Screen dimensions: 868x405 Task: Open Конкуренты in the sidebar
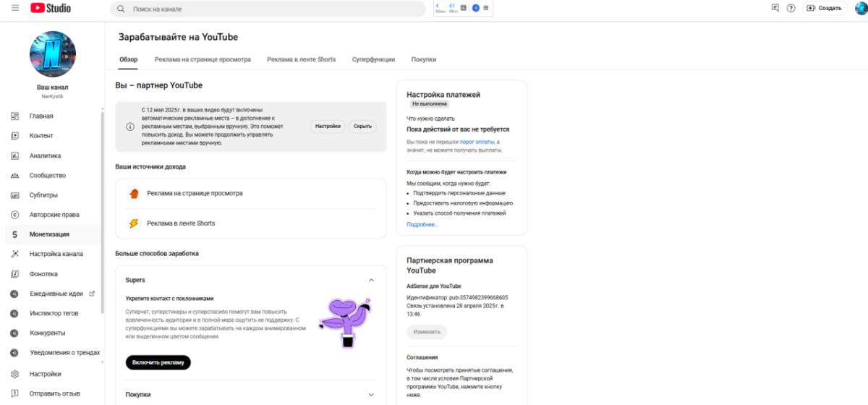(x=52, y=333)
